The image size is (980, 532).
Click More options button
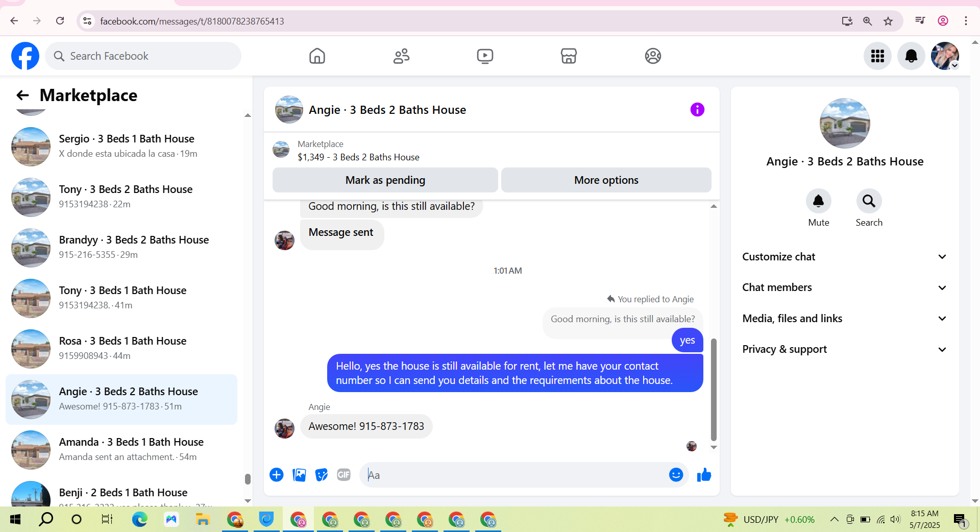(x=606, y=180)
